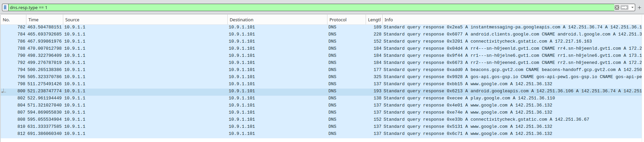Click time value 463.504788151
The image size is (644, 142).
tap(45, 27)
